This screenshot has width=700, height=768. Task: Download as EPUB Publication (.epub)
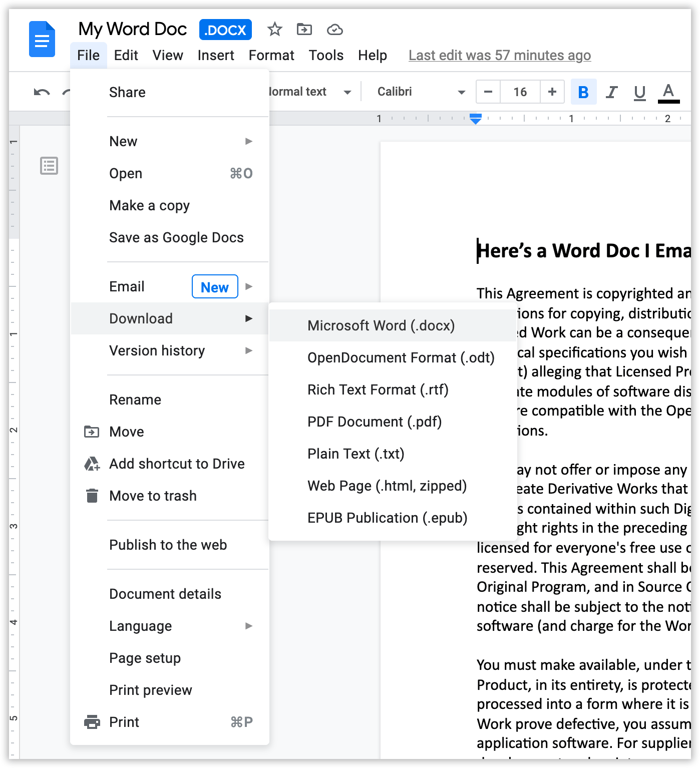(x=393, y=518)
